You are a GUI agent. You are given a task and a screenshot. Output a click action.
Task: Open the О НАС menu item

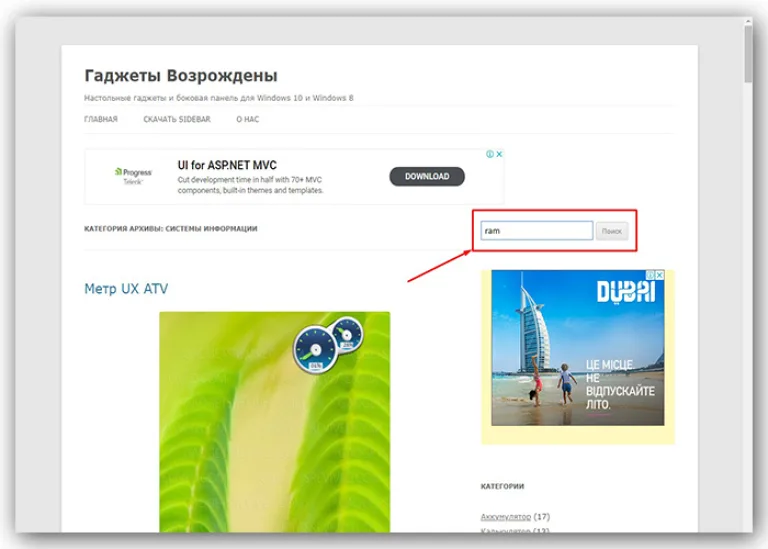click(248, 119)
